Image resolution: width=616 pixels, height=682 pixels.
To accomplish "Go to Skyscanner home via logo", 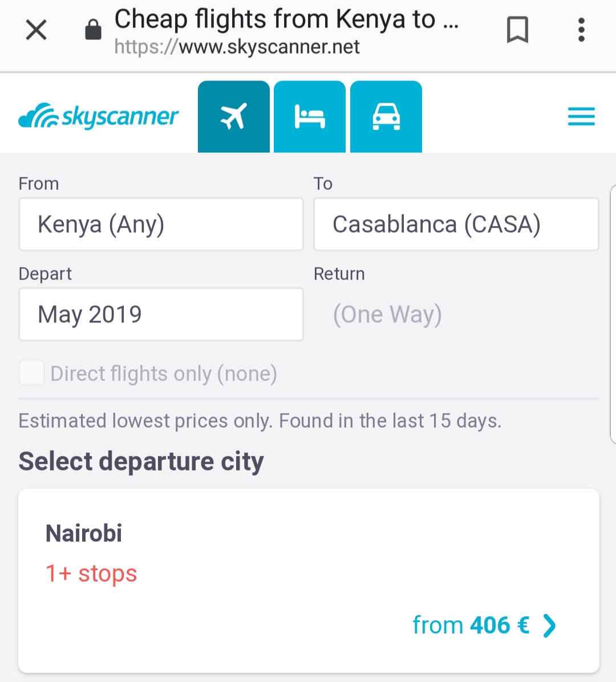I will (98, 116).
